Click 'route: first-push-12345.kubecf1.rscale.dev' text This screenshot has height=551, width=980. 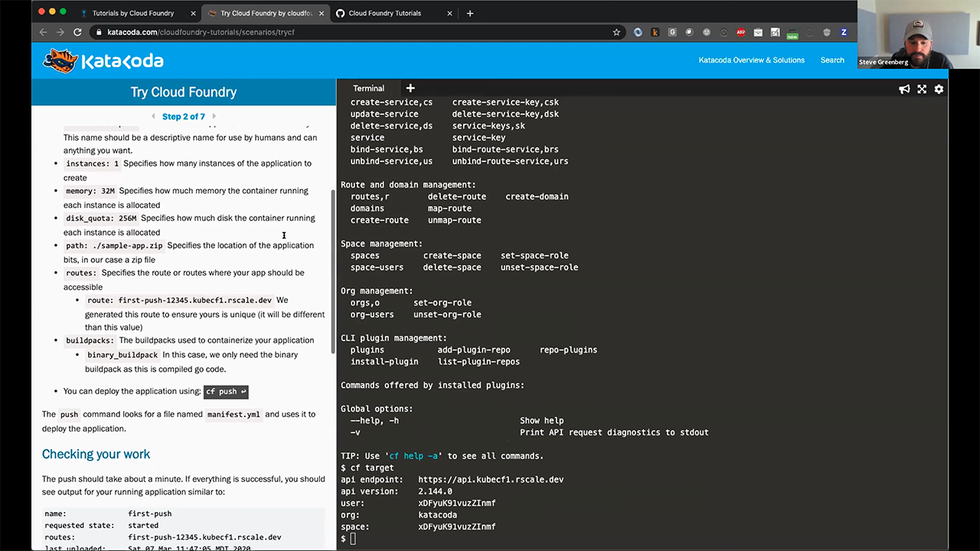[179, 301]
